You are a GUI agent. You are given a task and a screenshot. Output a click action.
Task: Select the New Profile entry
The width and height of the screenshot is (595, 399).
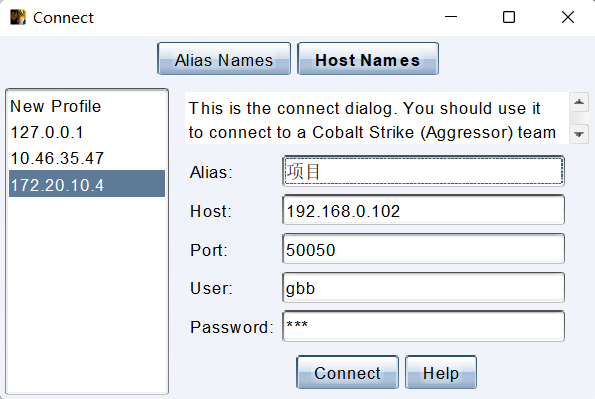pyautogui.click(x=87, y=106)
